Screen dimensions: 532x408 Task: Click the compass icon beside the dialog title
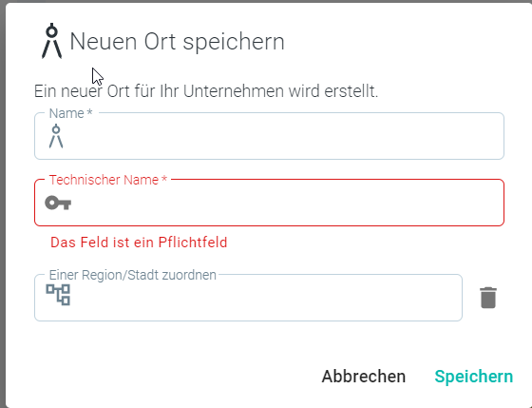(x=51, y=41)
